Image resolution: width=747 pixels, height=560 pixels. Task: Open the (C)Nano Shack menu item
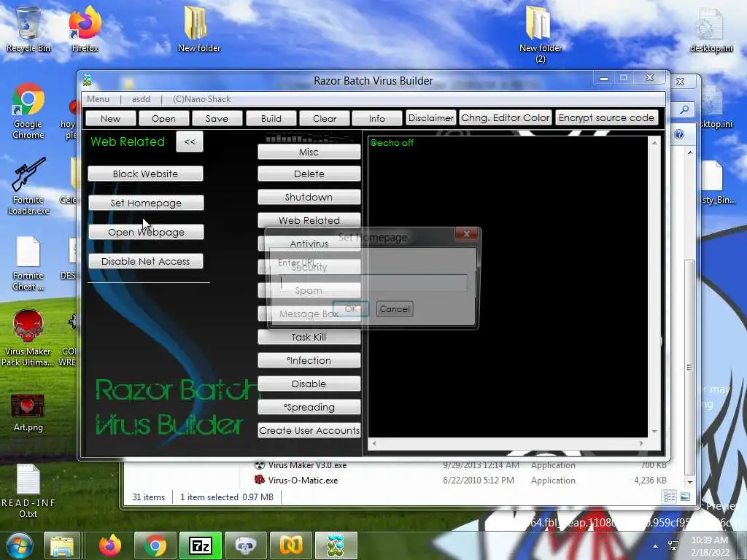(x=202, y=99)
